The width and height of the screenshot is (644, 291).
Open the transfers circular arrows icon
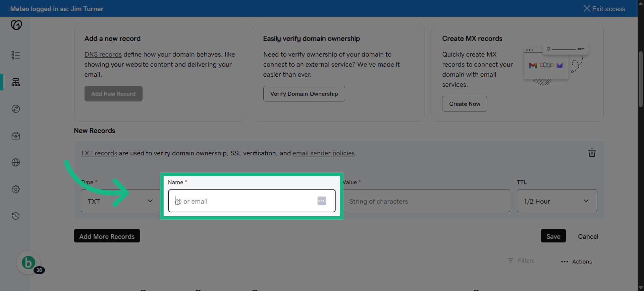[x=16, y=109]
